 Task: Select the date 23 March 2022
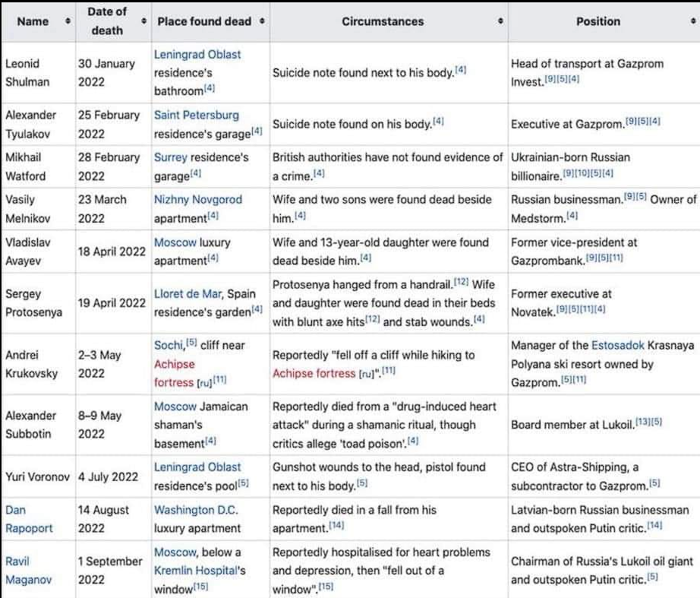[x=102, y=209]
